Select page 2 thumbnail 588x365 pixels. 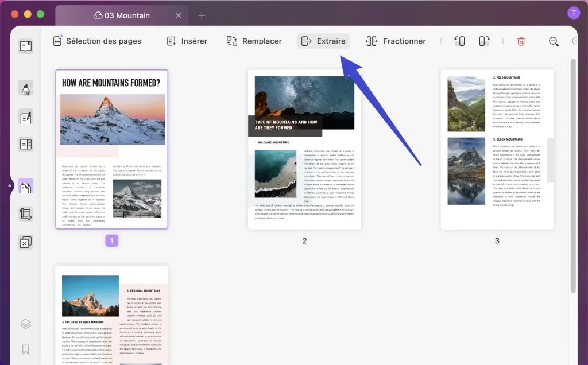tap(304, 149)
